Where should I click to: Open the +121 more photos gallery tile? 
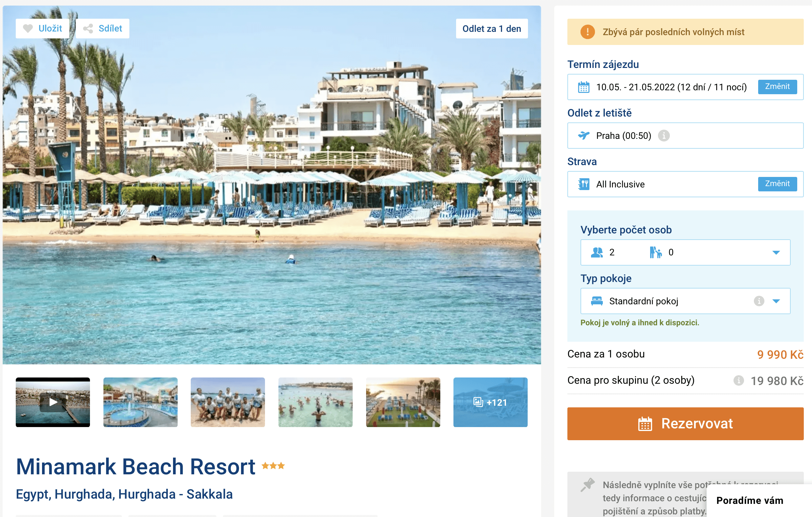point(490,402)
